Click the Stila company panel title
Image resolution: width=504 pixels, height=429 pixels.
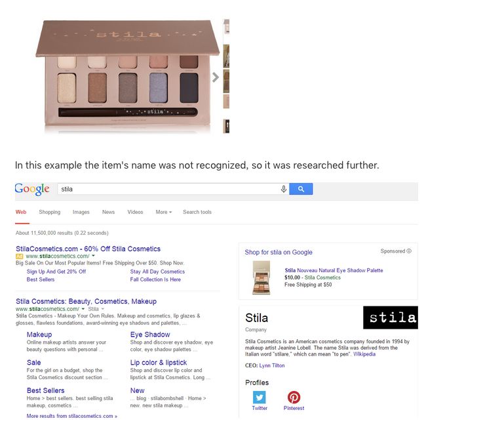point(256,317)
